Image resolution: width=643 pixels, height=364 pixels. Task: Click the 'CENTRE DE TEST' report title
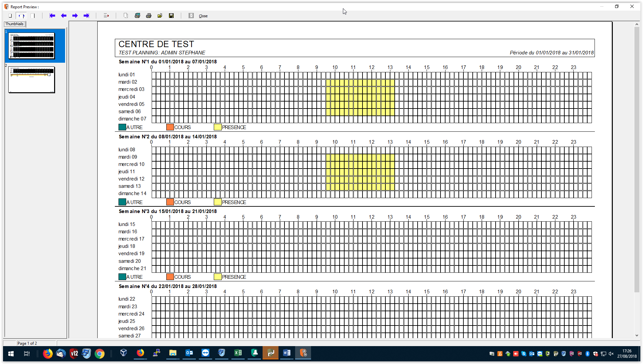156,44
